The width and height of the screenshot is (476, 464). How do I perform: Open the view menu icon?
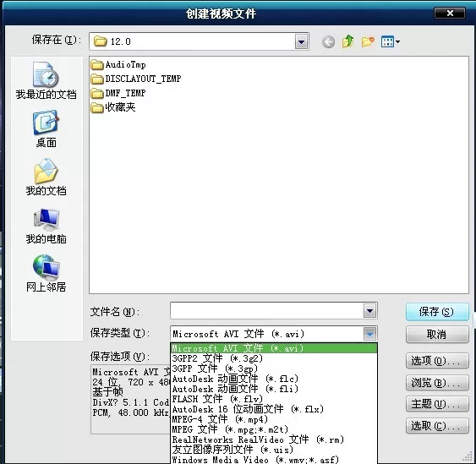click(x=391, y=41)
